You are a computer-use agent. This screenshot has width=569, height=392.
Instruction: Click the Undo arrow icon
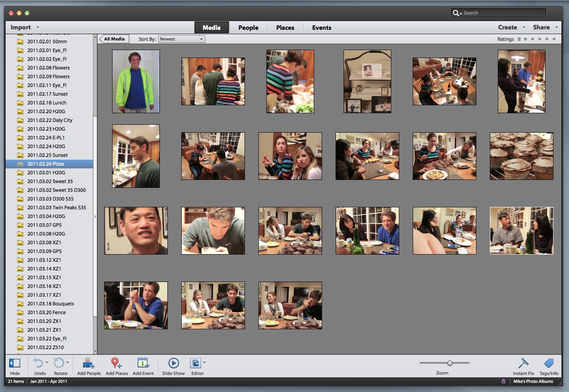tap(38, 363)
